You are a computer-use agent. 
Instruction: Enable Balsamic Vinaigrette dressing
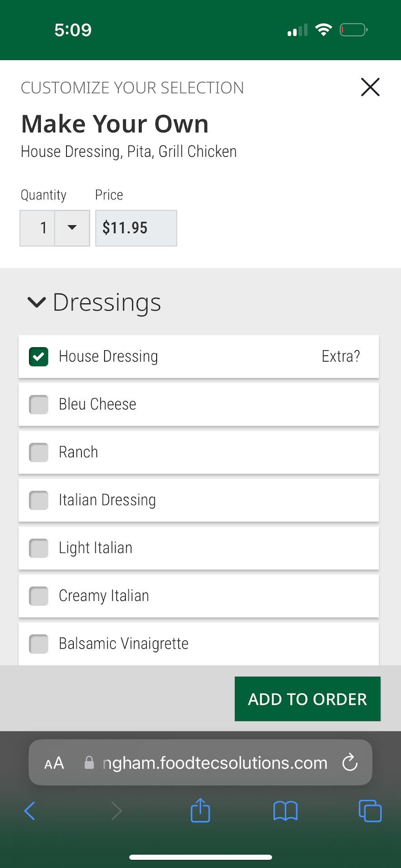(x=39, y=644)
